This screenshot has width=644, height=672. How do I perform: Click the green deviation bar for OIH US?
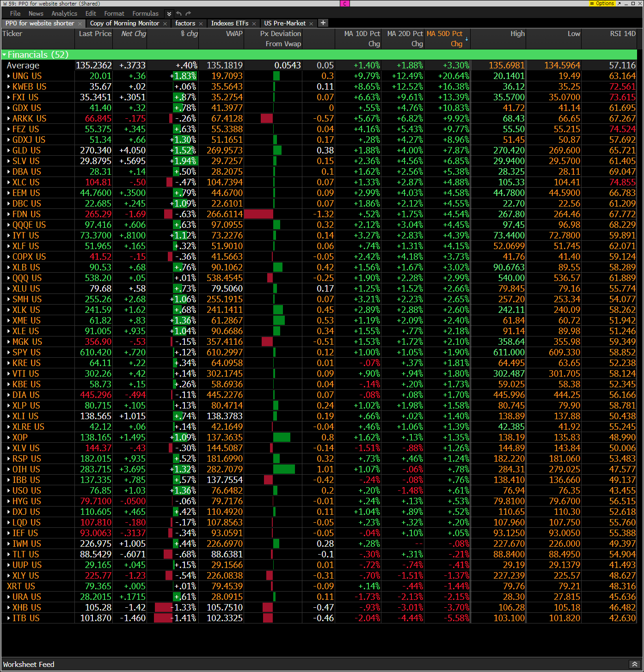pyautogui.click(x=284, y=469)
